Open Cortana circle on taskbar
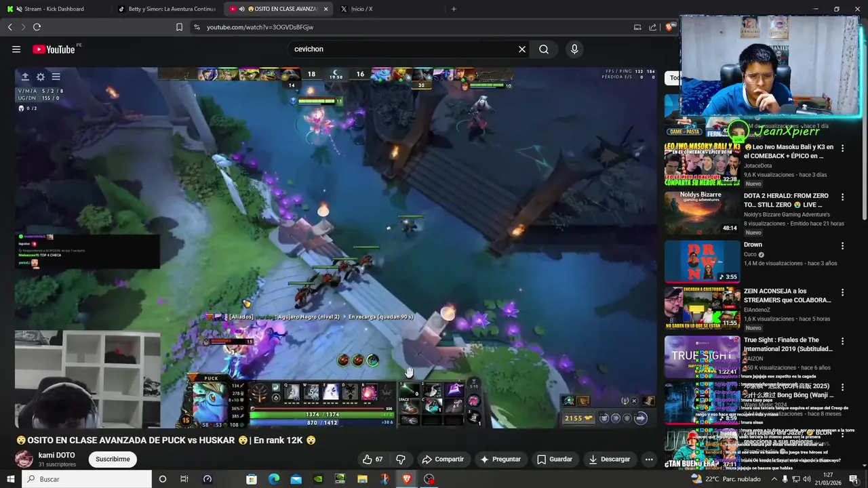 (162, 479)
